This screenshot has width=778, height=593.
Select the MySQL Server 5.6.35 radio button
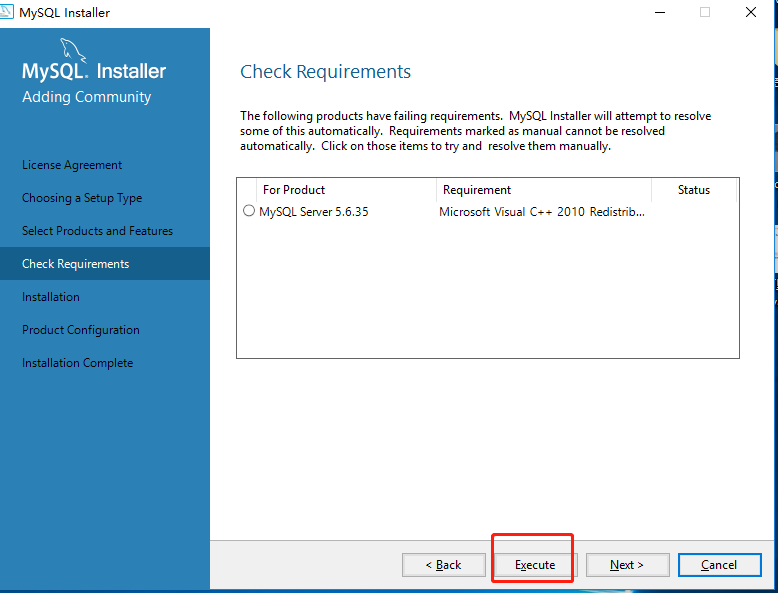(249, 211)
